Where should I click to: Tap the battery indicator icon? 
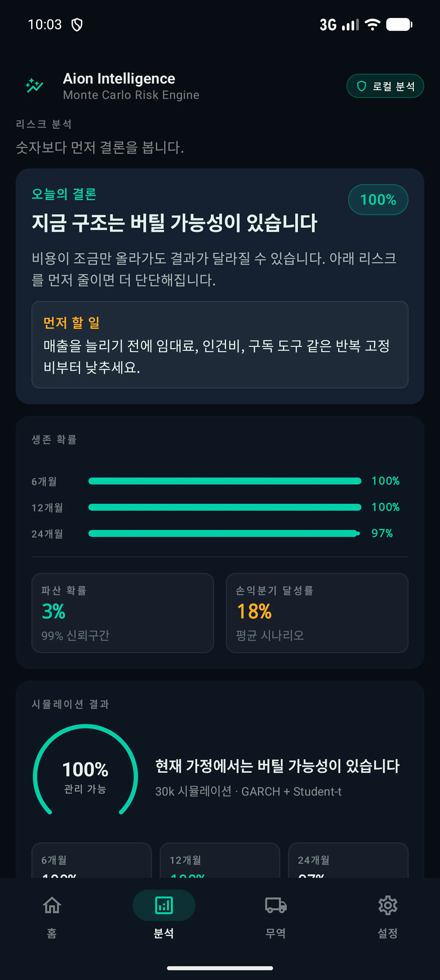coord(399,25)
